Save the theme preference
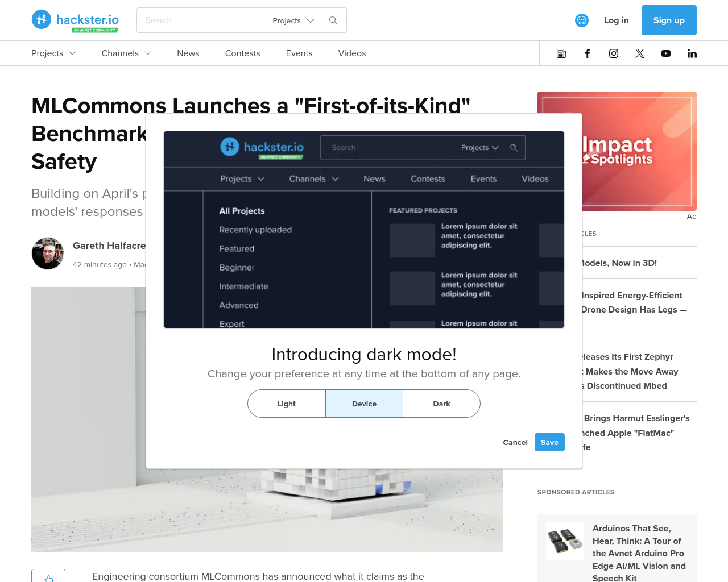The height and width of the screenshot is (582, 728). pos(549,442)
